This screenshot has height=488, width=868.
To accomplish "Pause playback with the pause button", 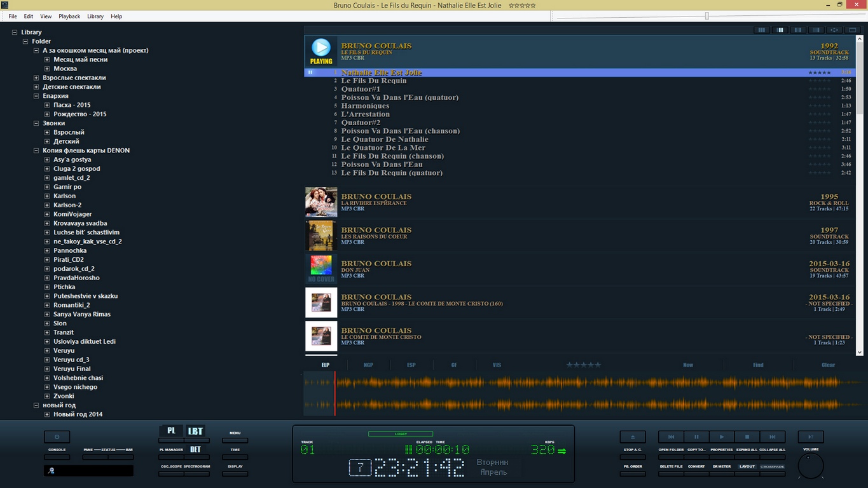I will click(696, 437).
